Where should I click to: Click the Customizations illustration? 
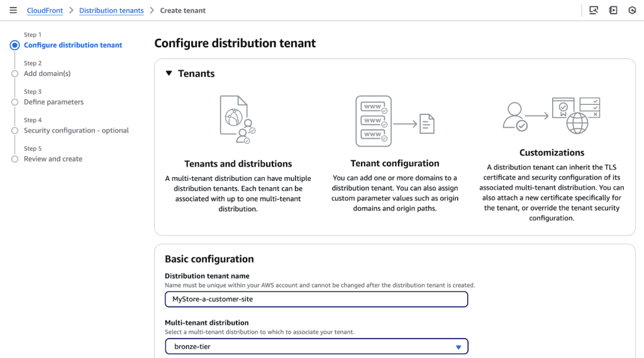click(x=552, y=116)
